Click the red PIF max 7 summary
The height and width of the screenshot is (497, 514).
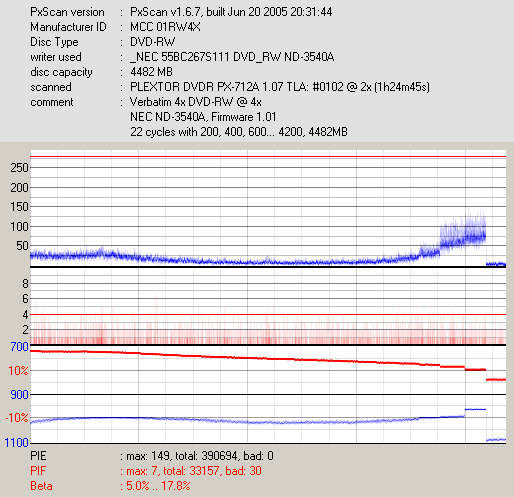(x=146, y=471)
